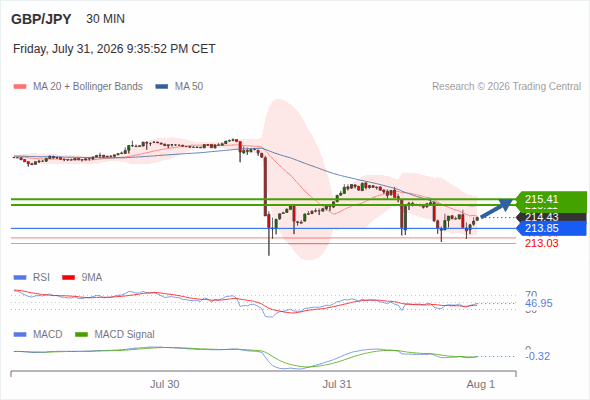590x400 pixels.
Task: Click the red 9MA legend swatch
Action: (x=68, y=278)
